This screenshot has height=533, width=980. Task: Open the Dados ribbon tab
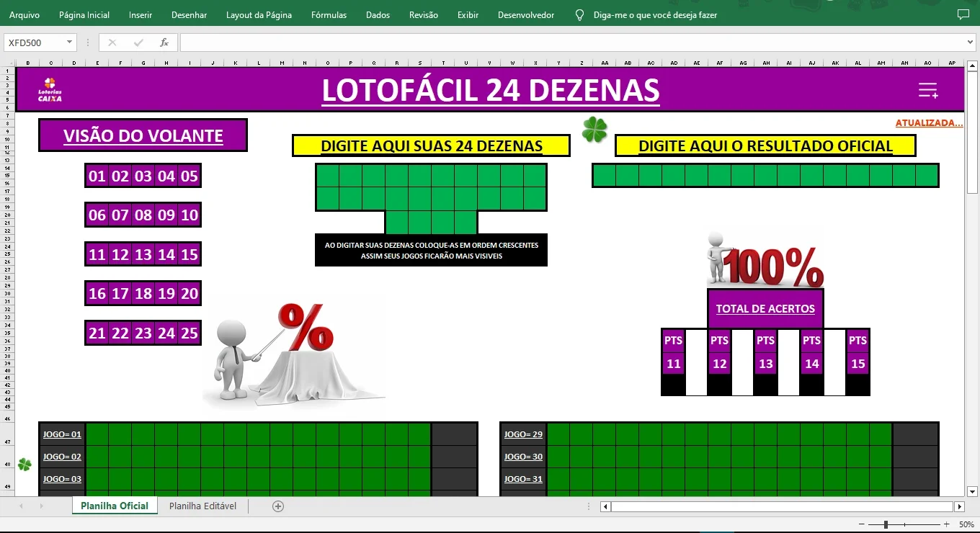[378, 14]
